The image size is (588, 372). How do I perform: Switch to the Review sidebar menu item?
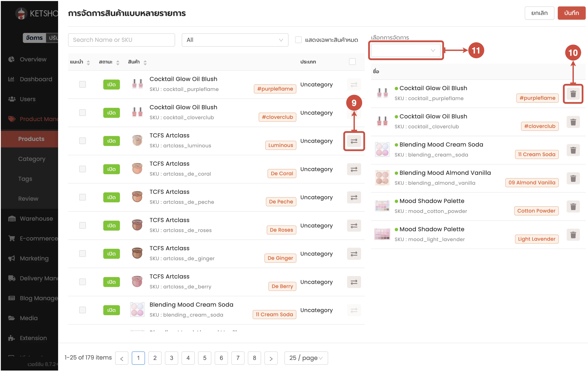point(28,198)
